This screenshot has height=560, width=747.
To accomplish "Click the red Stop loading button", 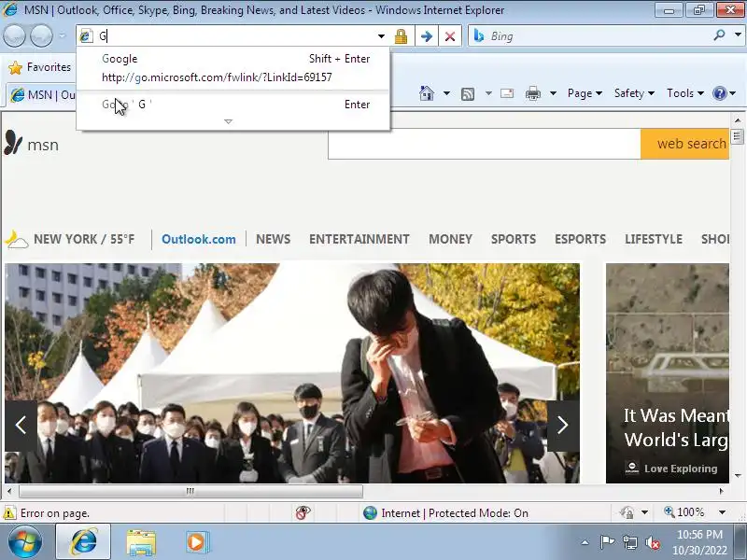I will (450, 36).
